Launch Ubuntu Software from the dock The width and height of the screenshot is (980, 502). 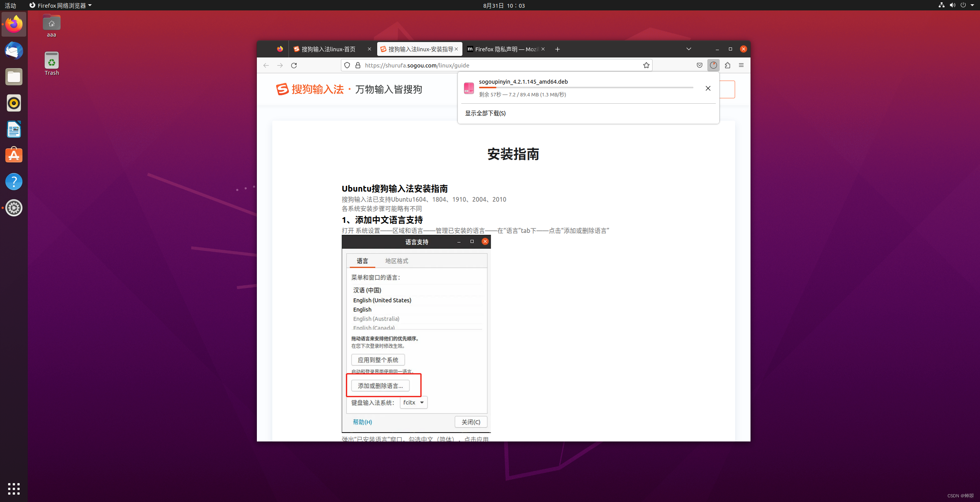pos(14,155)
